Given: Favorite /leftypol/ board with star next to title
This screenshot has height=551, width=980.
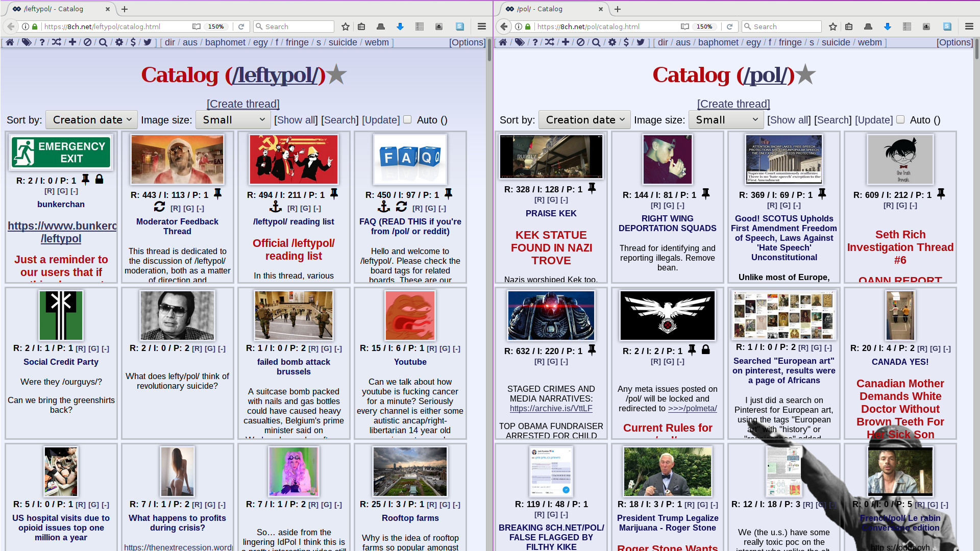Looking at the screenshot, I should 337,75.
